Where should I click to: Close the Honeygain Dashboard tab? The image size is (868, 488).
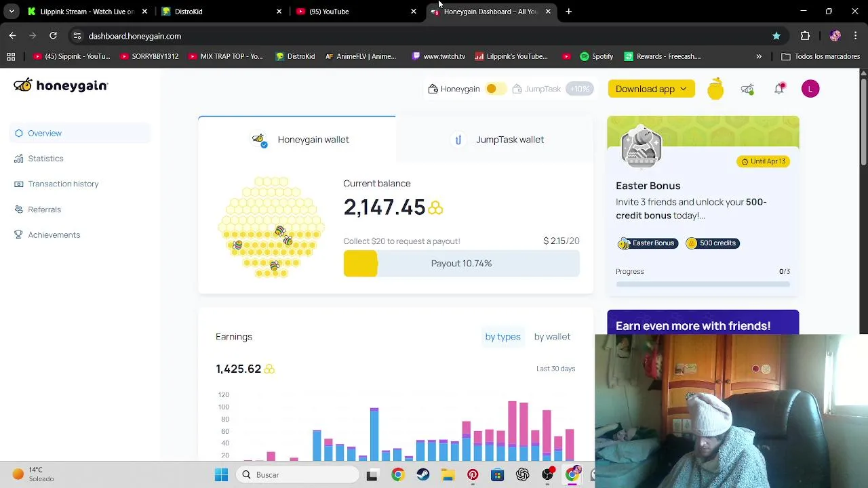548,12
